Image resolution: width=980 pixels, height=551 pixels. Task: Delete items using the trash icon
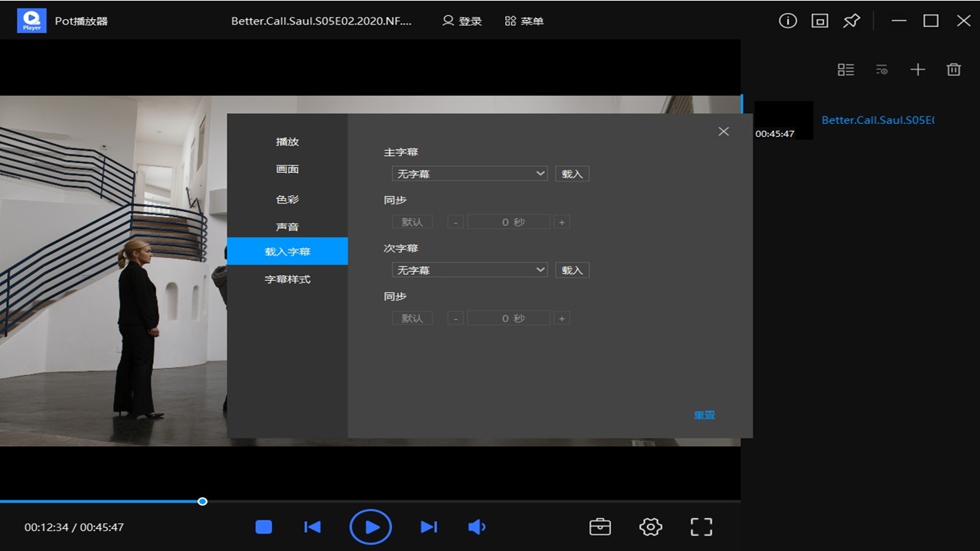click(x=953, y=69)
